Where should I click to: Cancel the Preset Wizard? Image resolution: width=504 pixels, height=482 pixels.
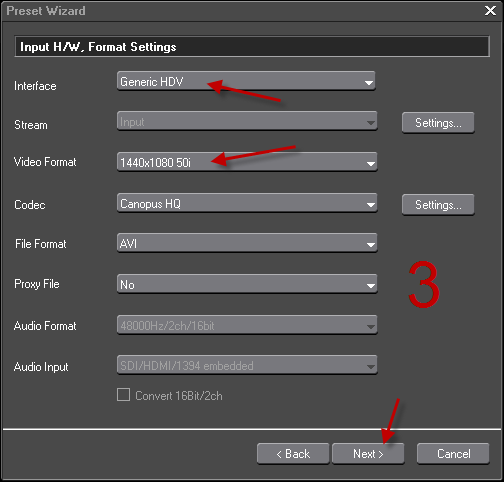point(453,454)
